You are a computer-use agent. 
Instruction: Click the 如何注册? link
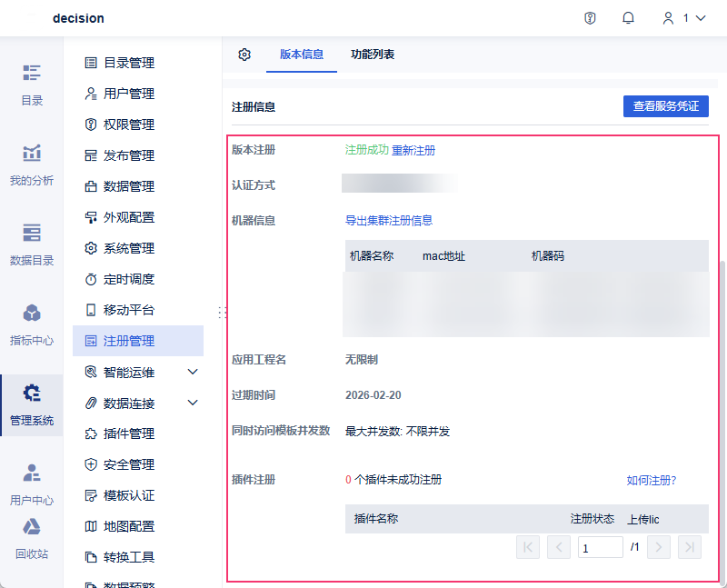tap(652, 481)
